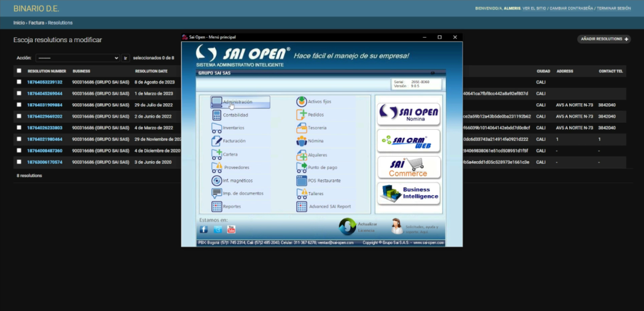Open the Inf. magnéticos disc icon
644x311 pixels.
click(216, 180)
